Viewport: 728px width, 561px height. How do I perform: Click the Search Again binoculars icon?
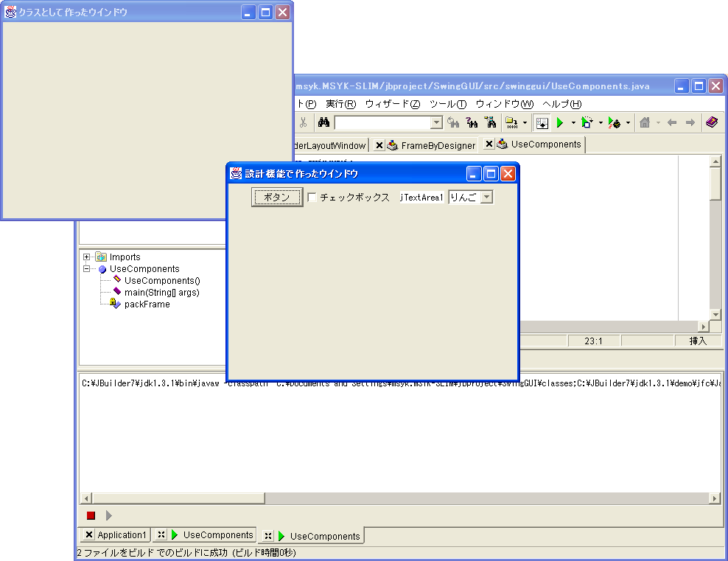(453, 122)
